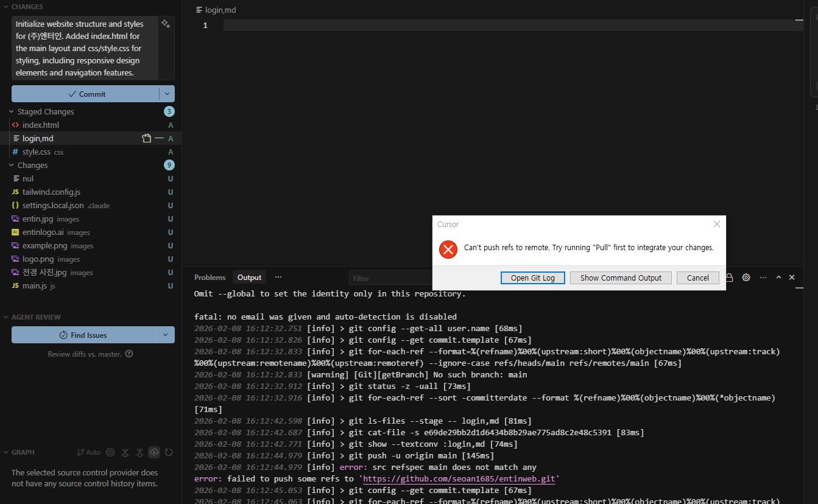This screenshot has height=504, width=818.
Task: Select the login,md editor tab
Action: click(216, 10)
